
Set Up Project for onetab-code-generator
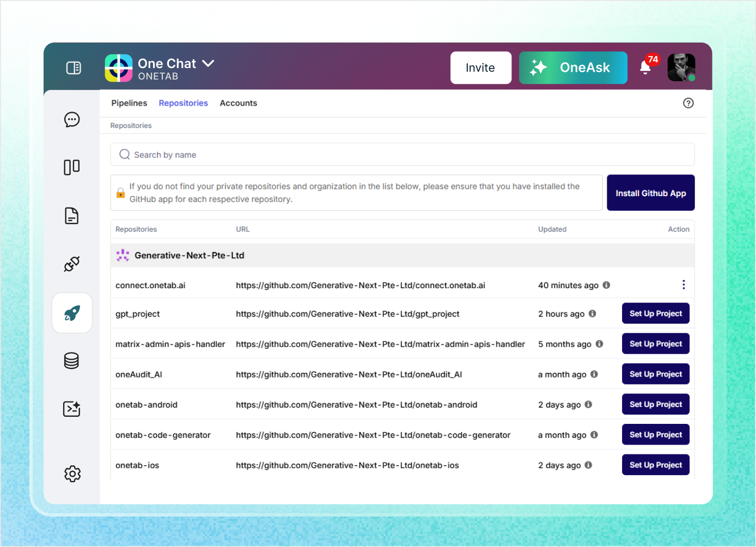pyautogui.click(x=656, y=434)
